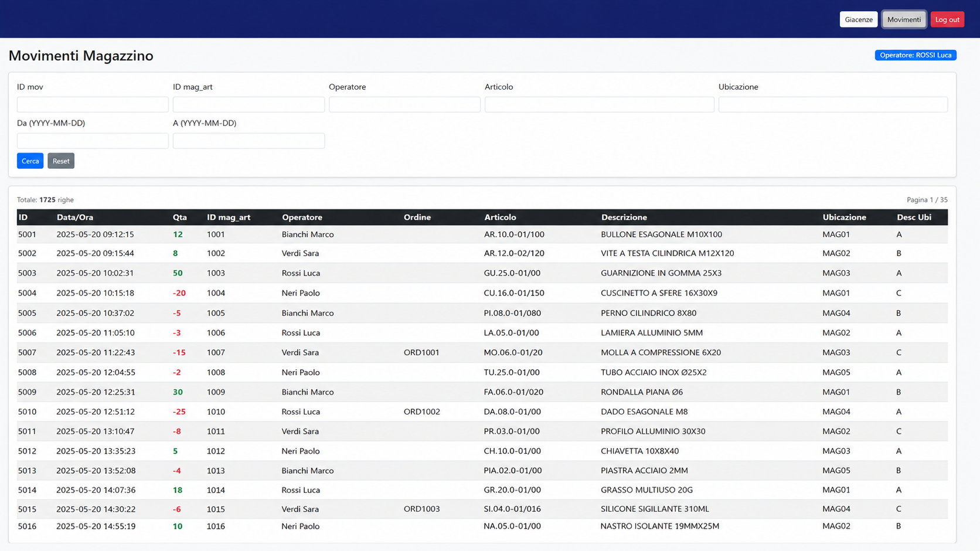Click VITE A TESTA CILINDRICA M12X120

click(667, 253)
